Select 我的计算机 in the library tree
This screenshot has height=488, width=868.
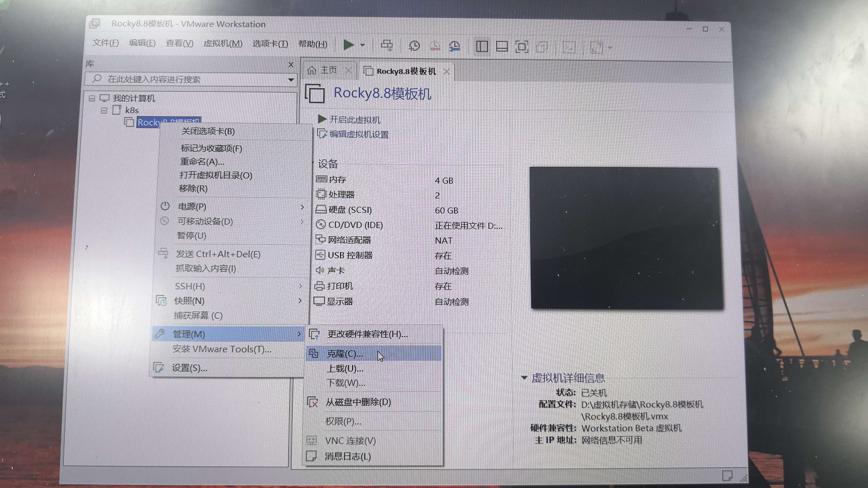point(134,98)
